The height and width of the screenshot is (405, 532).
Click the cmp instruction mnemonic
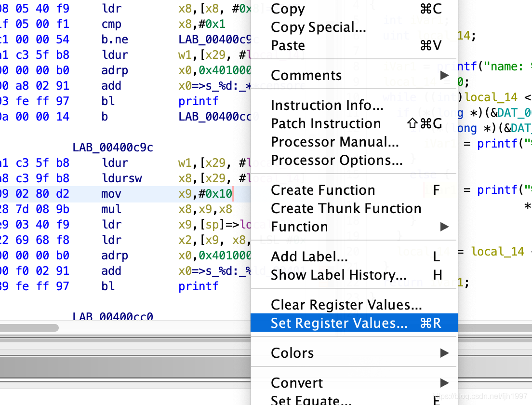(111, 25)
